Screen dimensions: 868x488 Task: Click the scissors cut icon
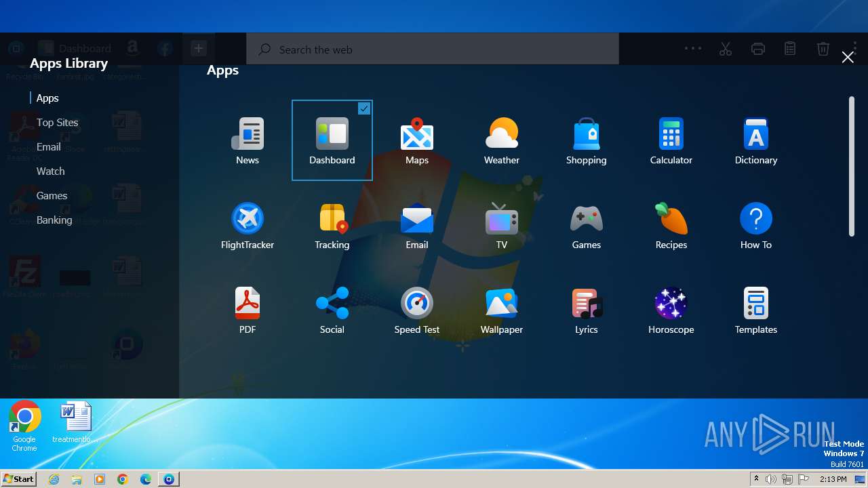tap(726, 49)
